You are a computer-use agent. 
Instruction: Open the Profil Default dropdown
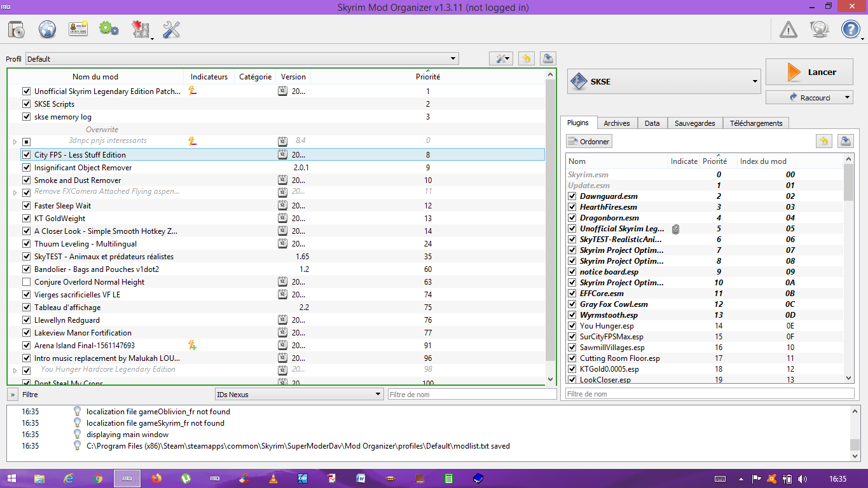click(242, 58)
